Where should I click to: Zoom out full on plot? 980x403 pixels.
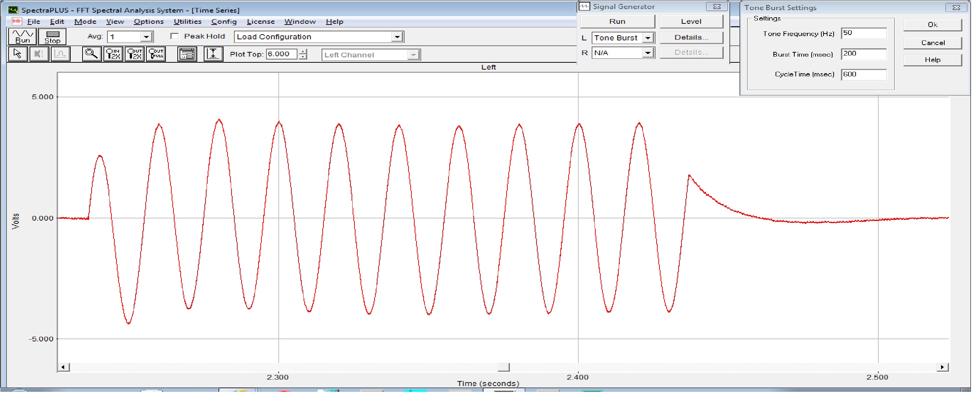(156, 54)
